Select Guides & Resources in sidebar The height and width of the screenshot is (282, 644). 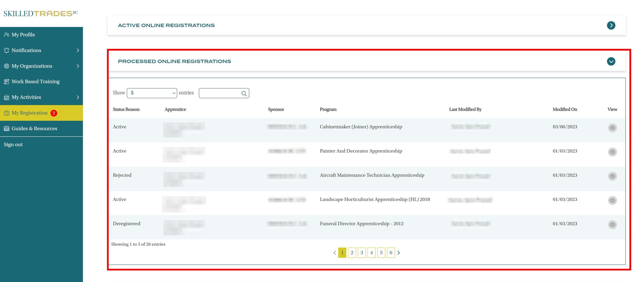(34, 128)
